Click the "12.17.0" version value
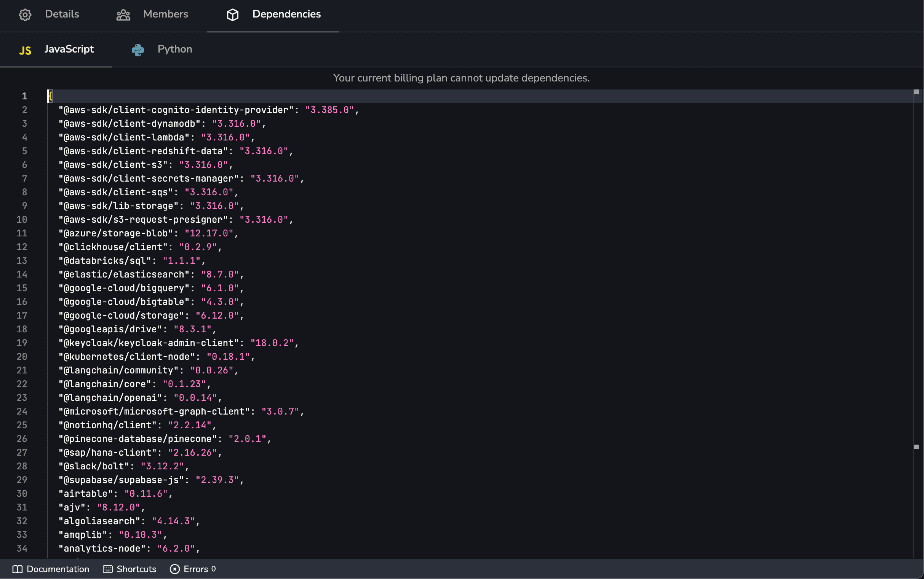924x579 pixels. 209,234
